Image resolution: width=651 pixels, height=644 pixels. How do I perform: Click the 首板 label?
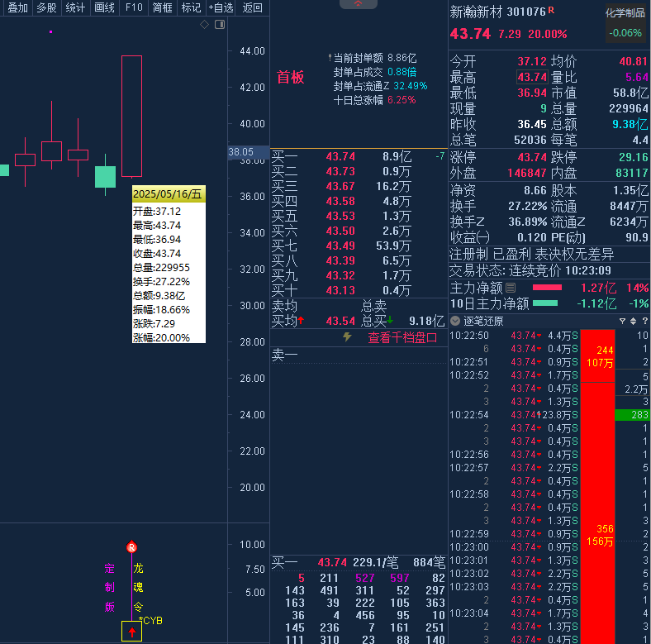(x=290, y=77)
